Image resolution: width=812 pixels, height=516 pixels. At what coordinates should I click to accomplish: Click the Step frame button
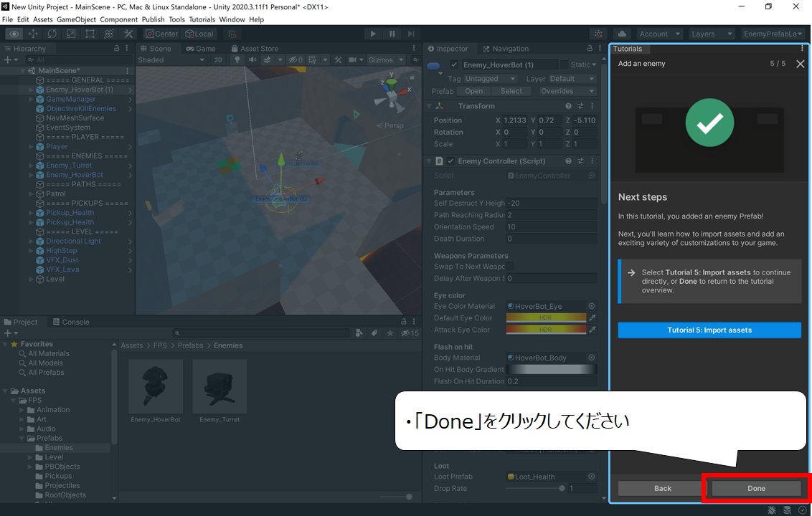(411, 34)
